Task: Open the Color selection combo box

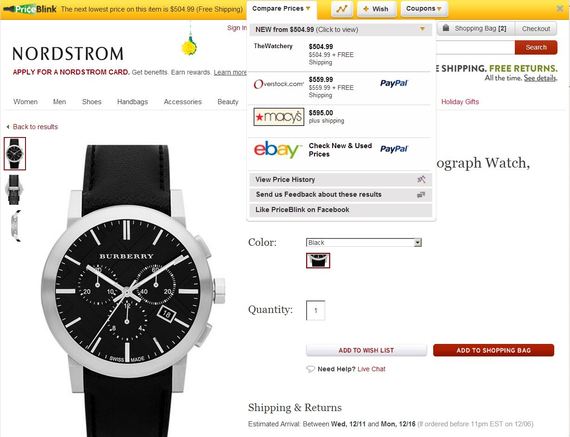Action: pyautogui.click(x=364, y=242)
